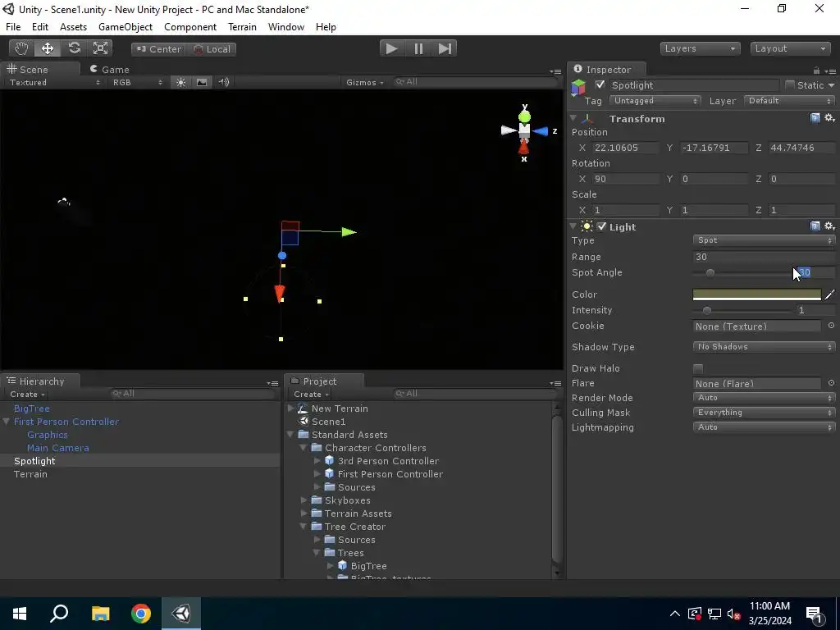Open Cookie texture object picker circle
840x630 pixels.
pyautogui.click(x=831, y=325)
